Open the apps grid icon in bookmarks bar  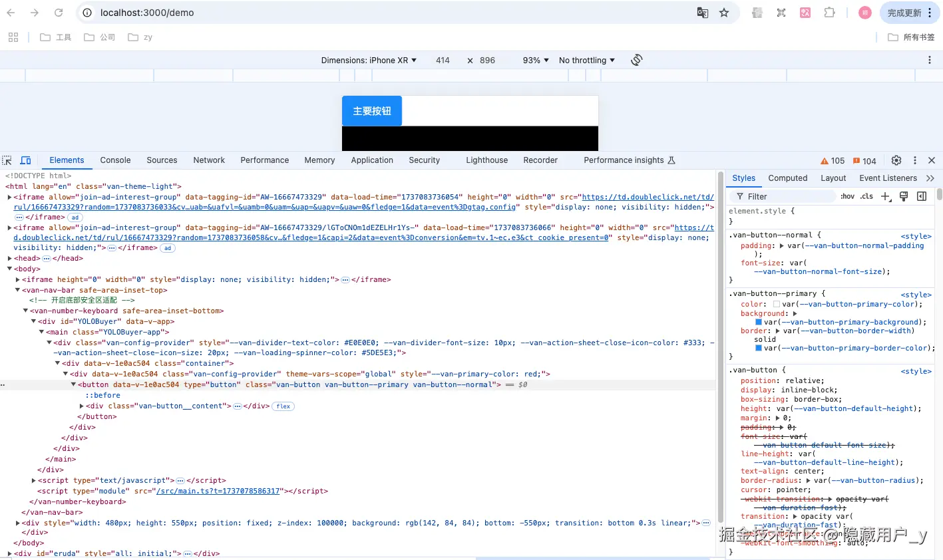(x=13, y=37)
